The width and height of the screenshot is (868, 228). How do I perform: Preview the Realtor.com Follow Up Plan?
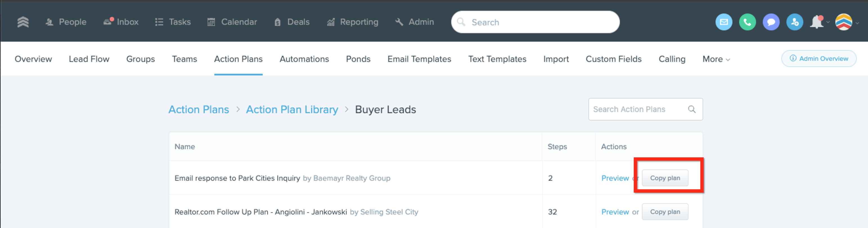click(615, 212)
